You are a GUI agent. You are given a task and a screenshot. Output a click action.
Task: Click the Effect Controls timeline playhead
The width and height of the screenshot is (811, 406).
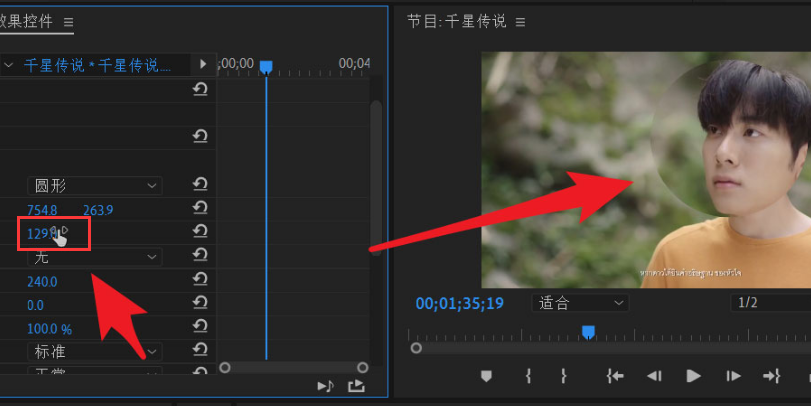[266, 67]
